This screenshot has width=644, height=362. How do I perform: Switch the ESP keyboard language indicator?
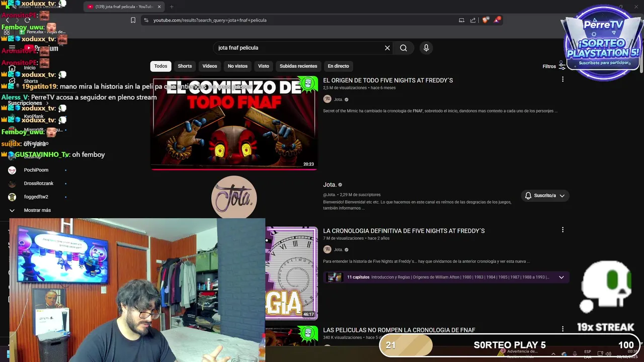pos(587,354)
